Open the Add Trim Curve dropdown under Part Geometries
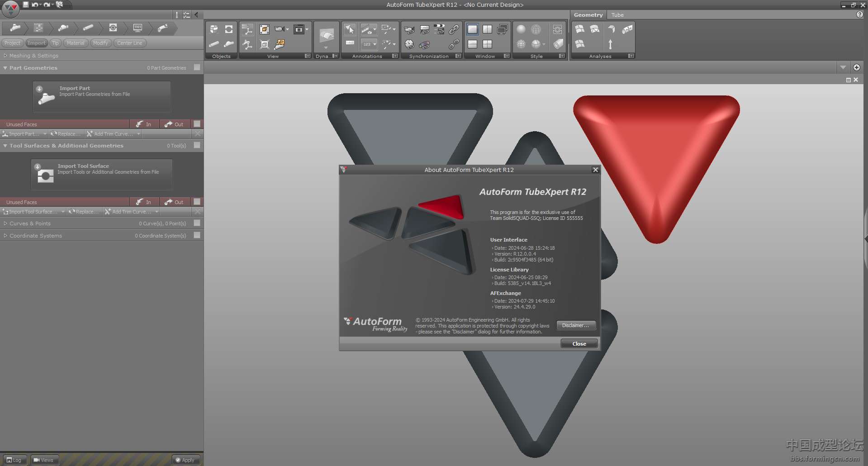Screen dimensions: 868x466 [x=138, y=134]
